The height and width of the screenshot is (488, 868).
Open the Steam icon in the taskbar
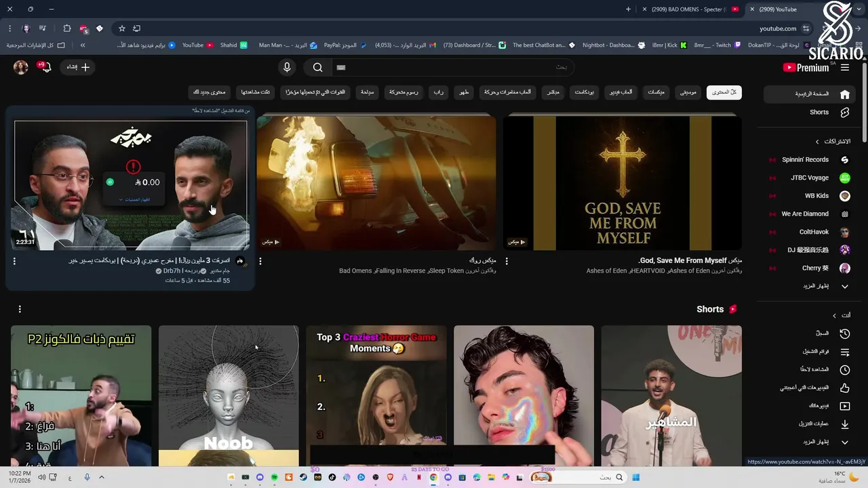point(303,477)
